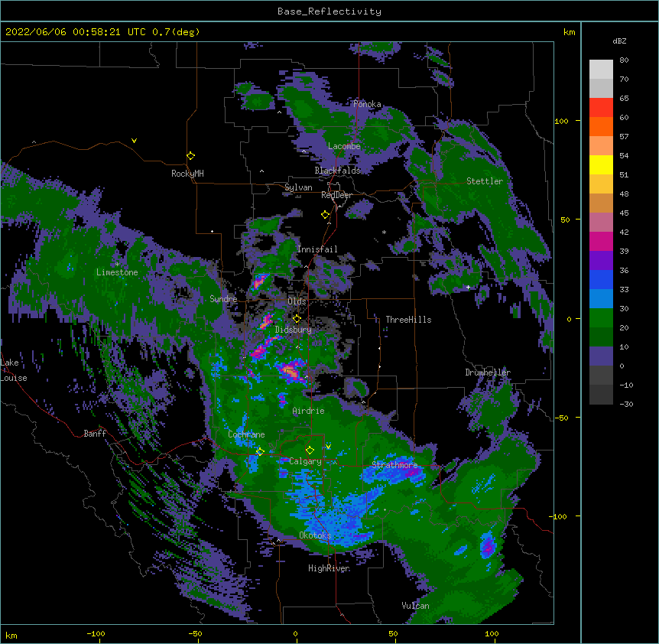Click the Olds town label

pyautogui.click(x=297, y=301)
